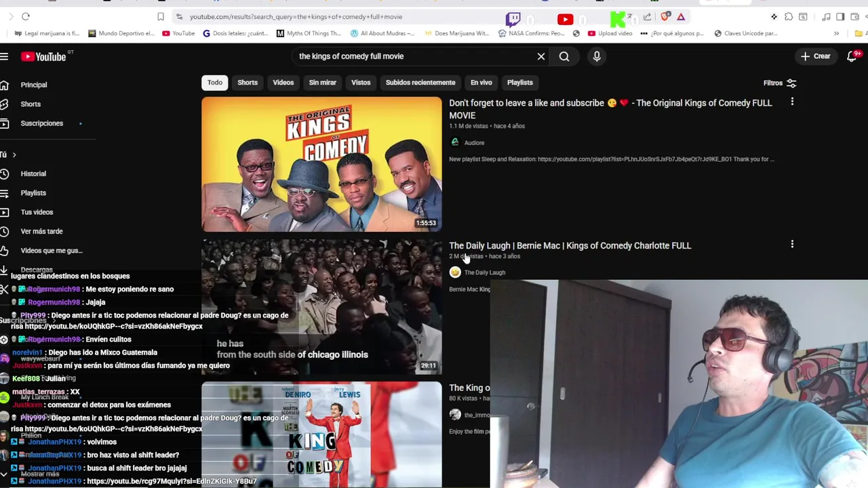Open the music note playlist icon
This screenshot has height=488, width=868.
(826, 16)
